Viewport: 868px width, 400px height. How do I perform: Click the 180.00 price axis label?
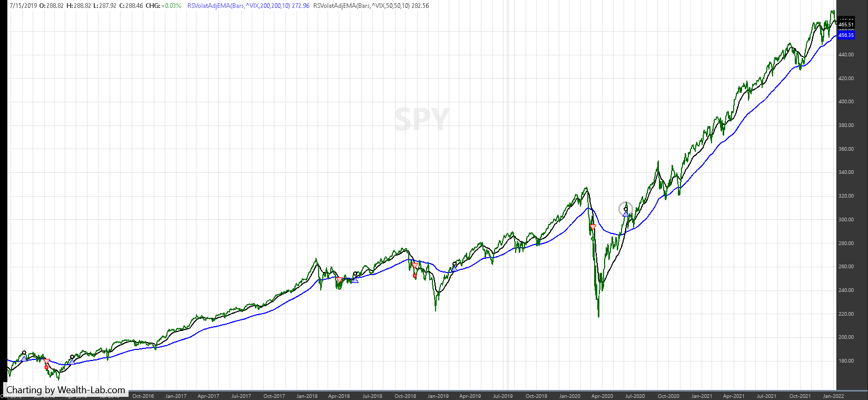click(x=846, y=361)
